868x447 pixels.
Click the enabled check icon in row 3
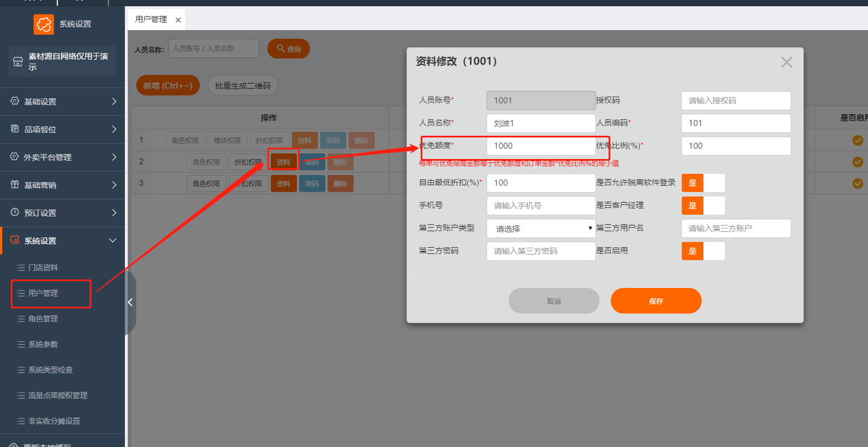(858, 183)
